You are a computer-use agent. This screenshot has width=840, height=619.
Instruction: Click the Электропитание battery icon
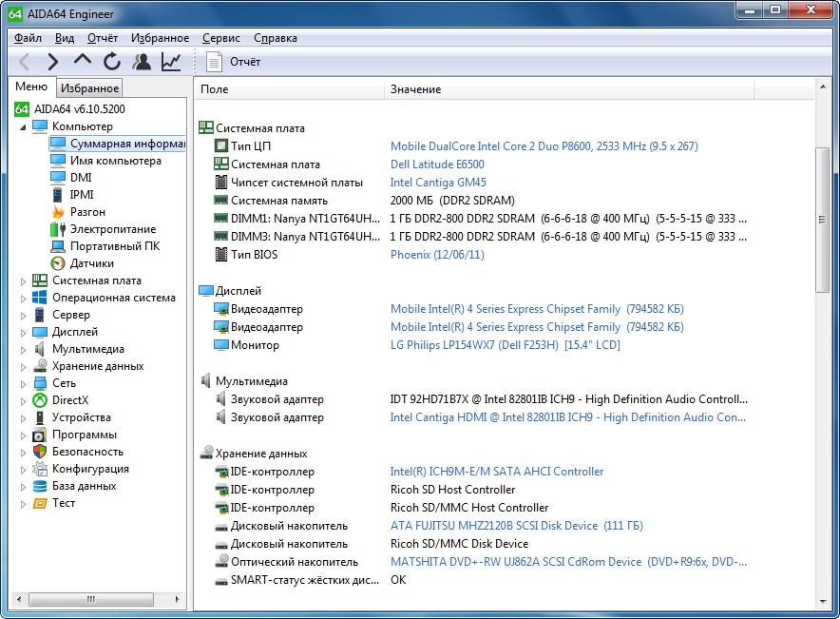click(57, 229)
